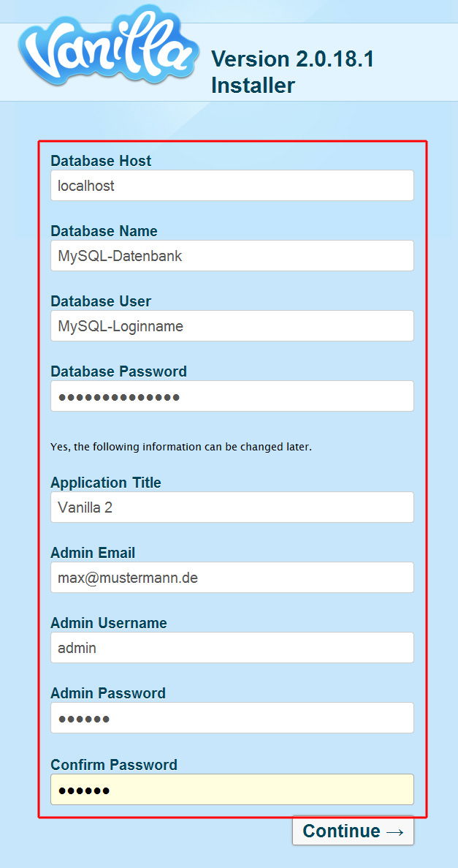Image resolution: width=458 pixels, height=868 pixels.
Task: Click the Continue button
Action: pyautogui.click(x=353, y=831)
